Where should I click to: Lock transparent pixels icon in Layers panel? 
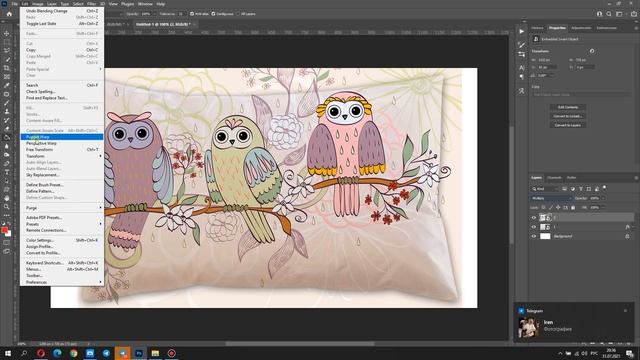pos(543,207)
